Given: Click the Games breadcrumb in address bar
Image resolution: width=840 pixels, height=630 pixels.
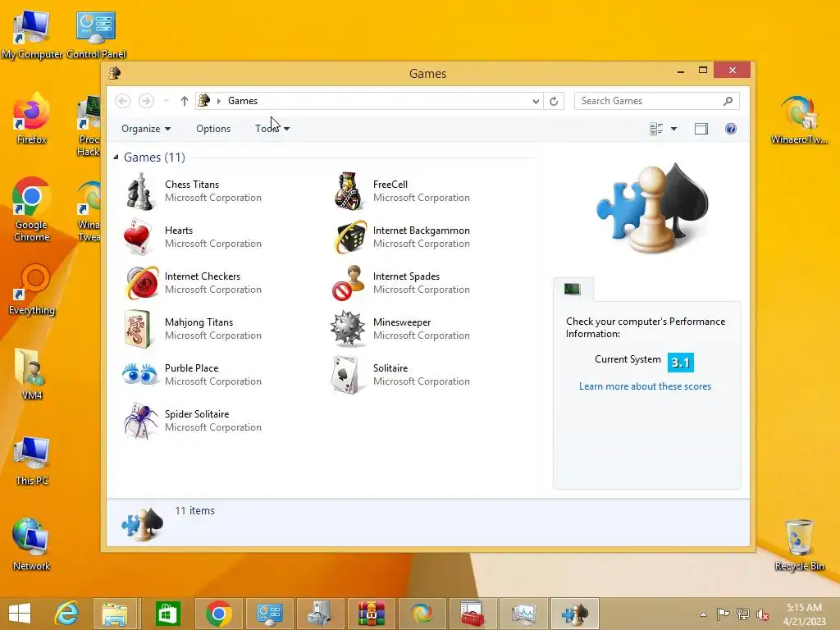Looking at the screenshot, I should pyautogui.click(x=243, y=101).
